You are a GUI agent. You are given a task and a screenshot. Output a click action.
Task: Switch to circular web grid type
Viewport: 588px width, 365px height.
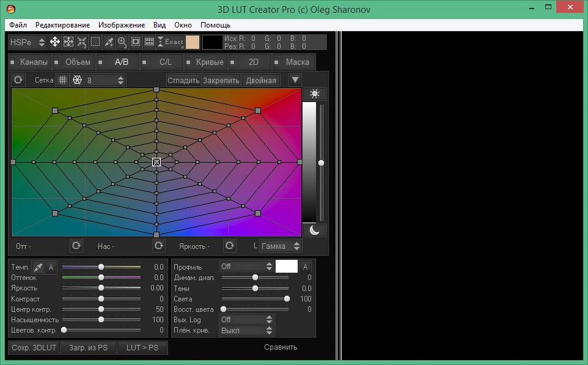[77, 80]
